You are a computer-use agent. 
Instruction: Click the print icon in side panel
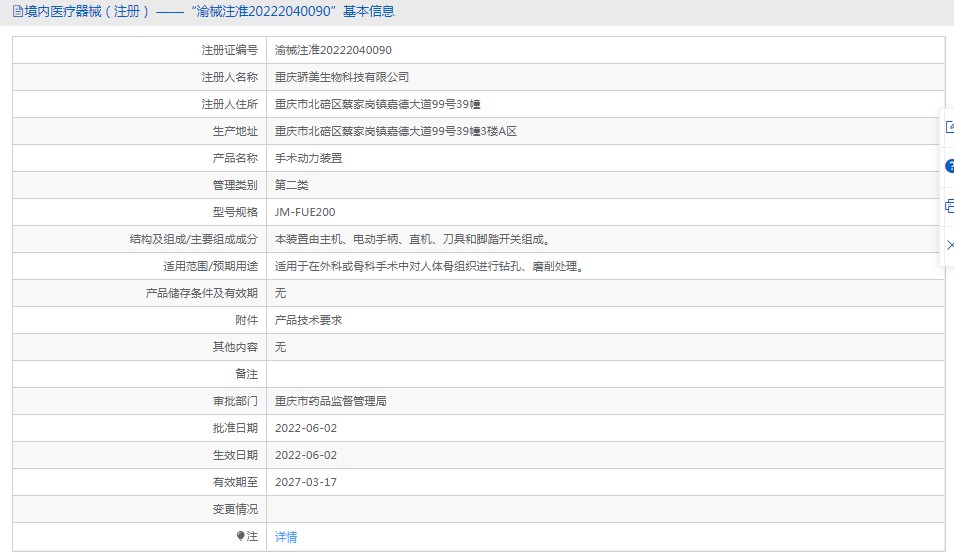[x=950, y=206]
